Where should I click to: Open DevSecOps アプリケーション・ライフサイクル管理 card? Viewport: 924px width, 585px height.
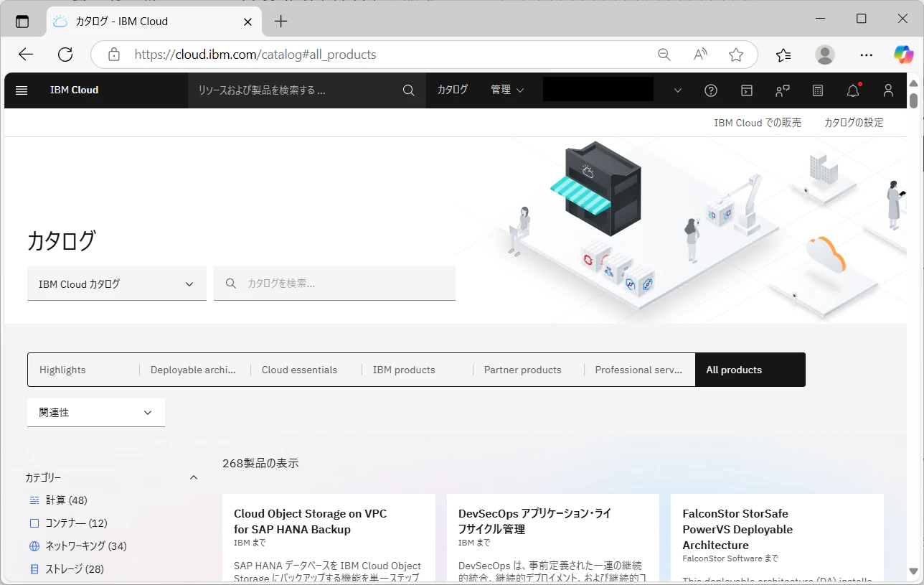[x=553, y=537]
